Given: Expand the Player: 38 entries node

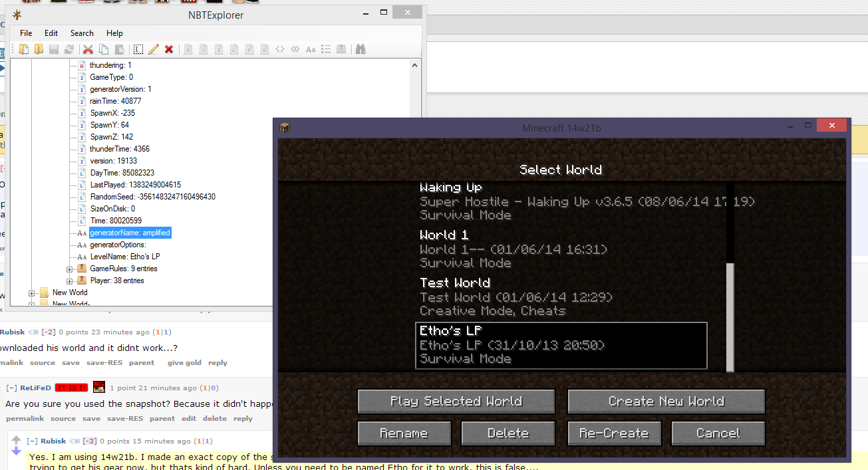Looking at the screenshot, I should coord(69,281).
